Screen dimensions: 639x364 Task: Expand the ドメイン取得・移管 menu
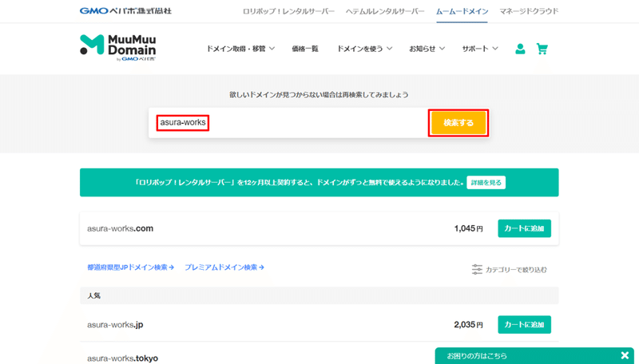(240, 49)
